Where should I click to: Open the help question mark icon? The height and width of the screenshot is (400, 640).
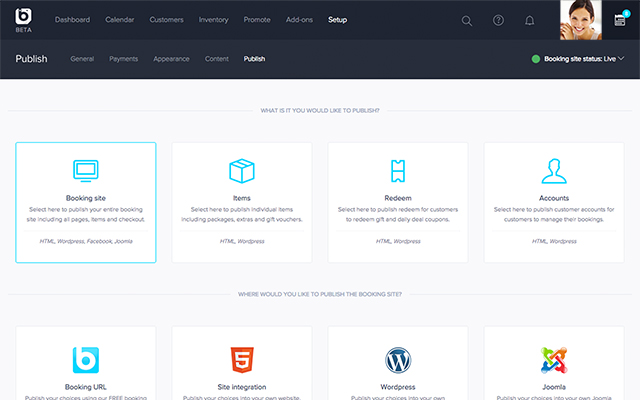[x=498, y=20]
